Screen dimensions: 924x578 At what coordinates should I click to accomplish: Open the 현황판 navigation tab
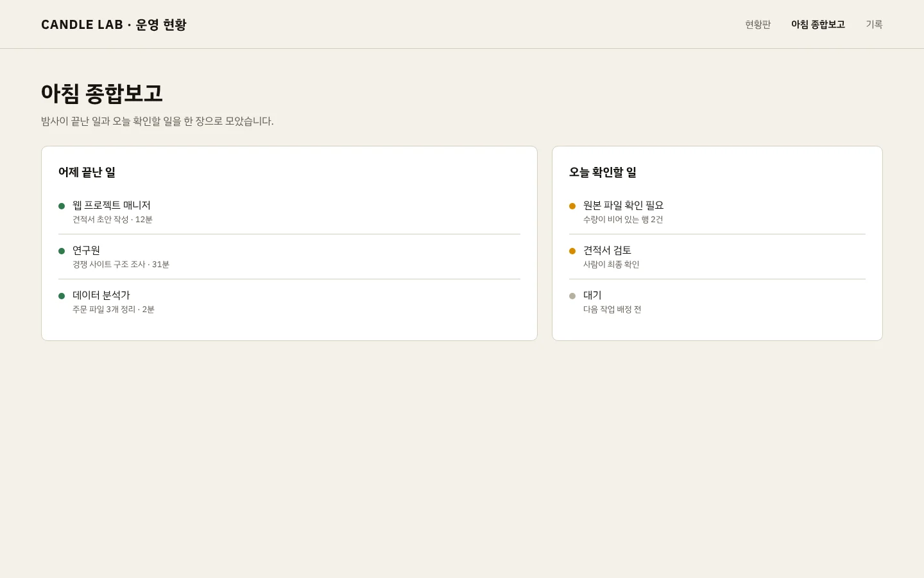tap(758, 24)
